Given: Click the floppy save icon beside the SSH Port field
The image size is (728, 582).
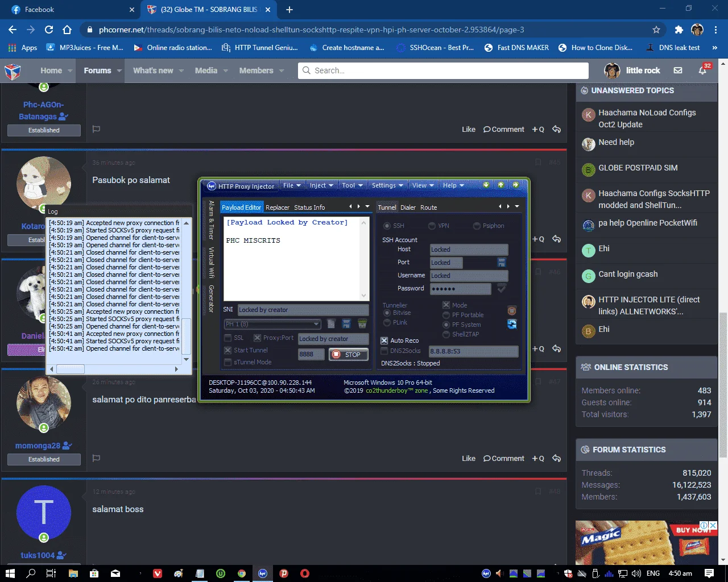Looking at the screenshot, I should (x=501, y=262).
